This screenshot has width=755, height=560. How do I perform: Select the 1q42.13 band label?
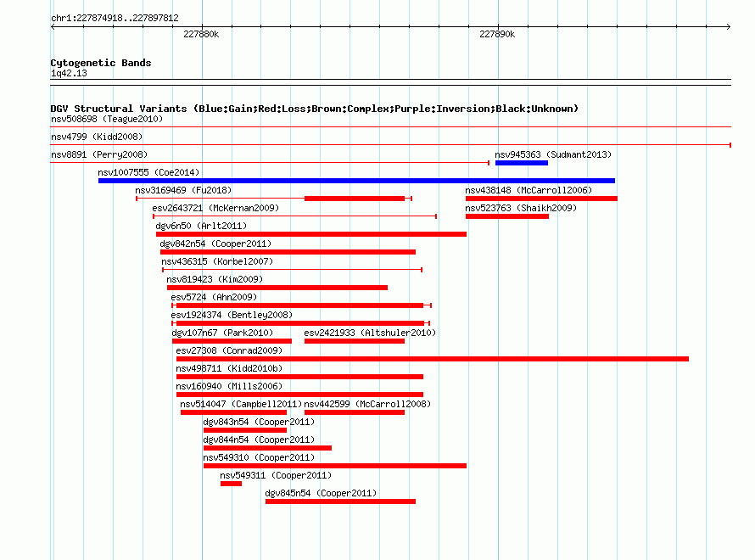69,73
